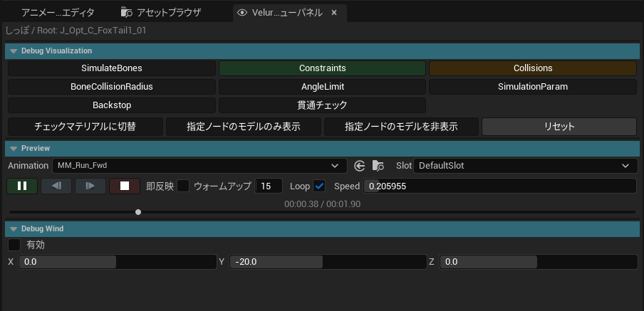Click the wind Z value field

pyautogui.click(x=539, y=262)
